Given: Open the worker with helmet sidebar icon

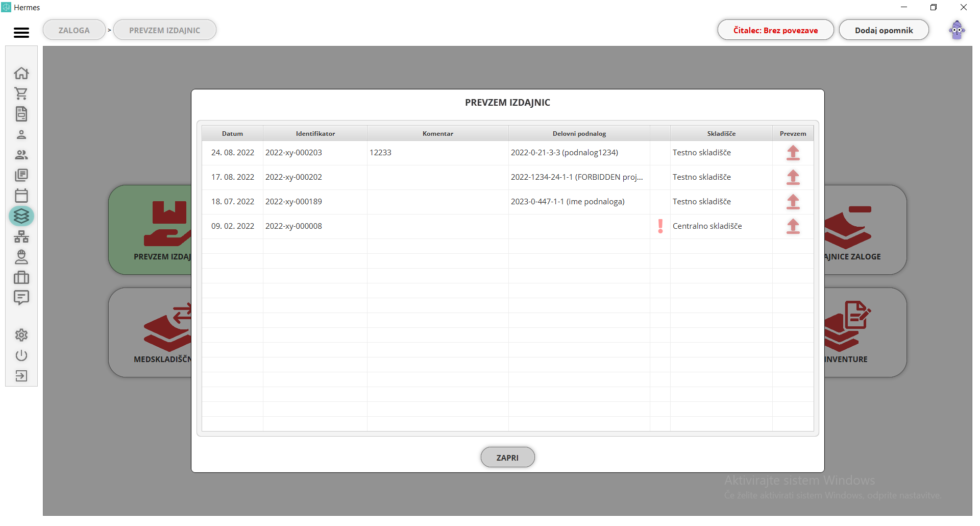Looking at the screenshot, I should click(x=21, y=257).
